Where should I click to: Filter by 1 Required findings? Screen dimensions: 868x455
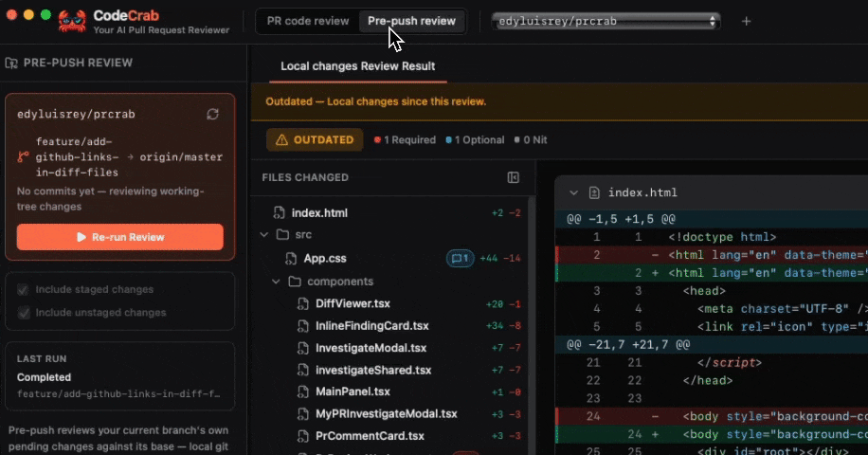405,140
